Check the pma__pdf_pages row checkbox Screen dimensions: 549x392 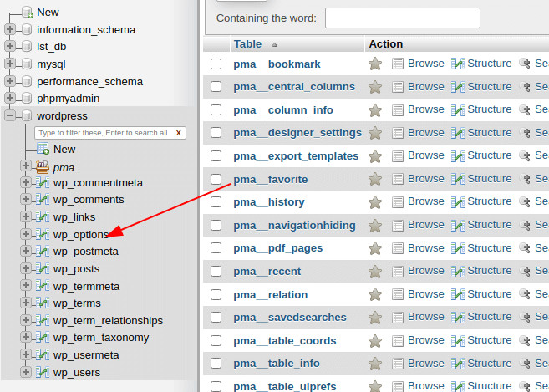point(216,248)
